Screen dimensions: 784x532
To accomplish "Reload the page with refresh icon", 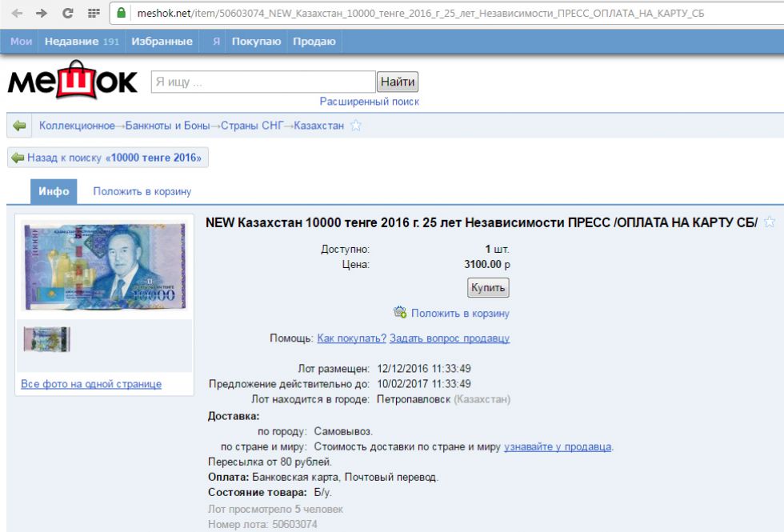I will click(67, 13).
